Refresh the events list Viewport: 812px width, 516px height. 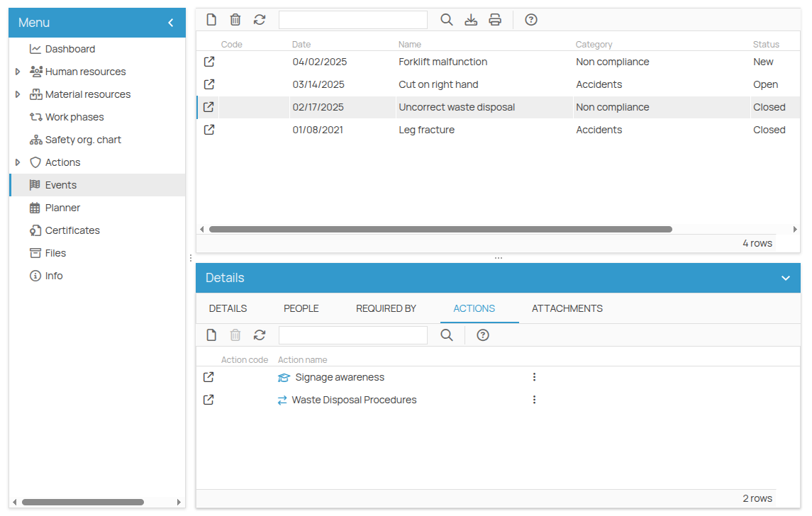point(260,20)
